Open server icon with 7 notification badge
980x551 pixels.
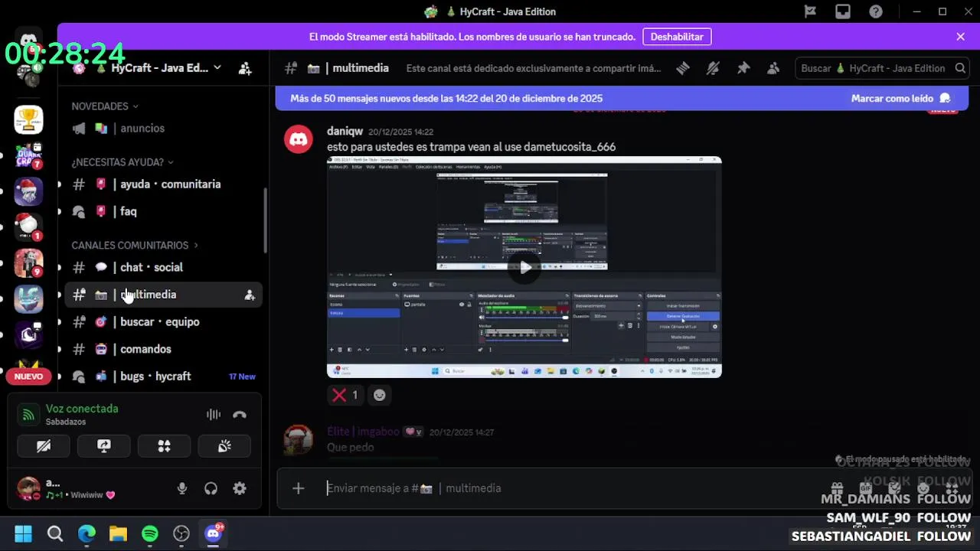(x=28, y=155)
